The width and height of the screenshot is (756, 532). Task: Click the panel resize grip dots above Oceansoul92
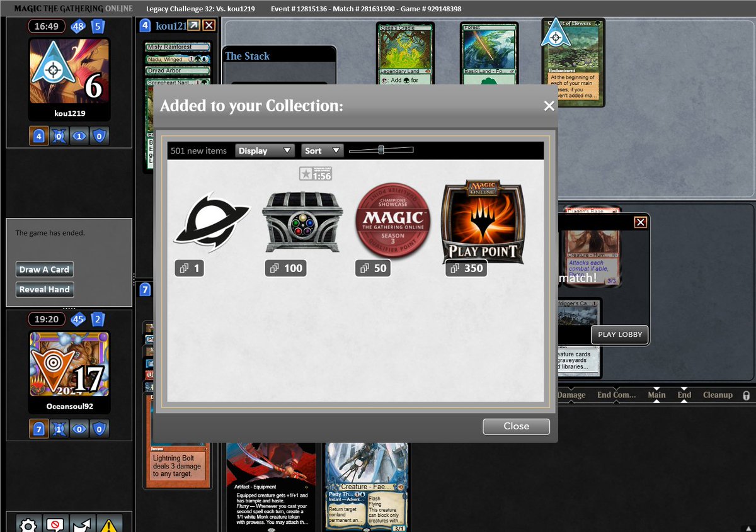coord(69,308)
